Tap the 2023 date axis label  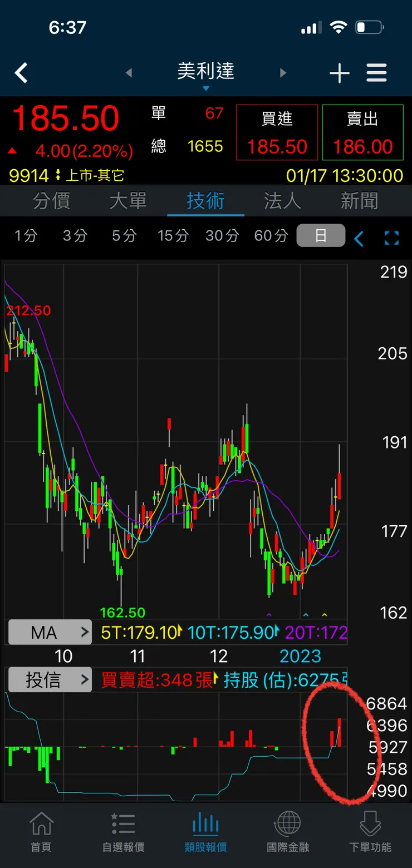pyautogui.click(x=301, y=657)
